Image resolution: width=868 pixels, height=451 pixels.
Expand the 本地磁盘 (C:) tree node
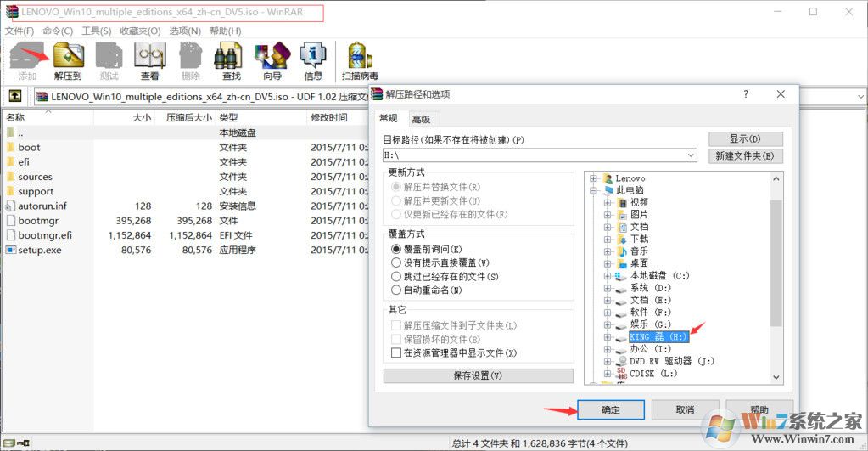[x=608, y=276]
